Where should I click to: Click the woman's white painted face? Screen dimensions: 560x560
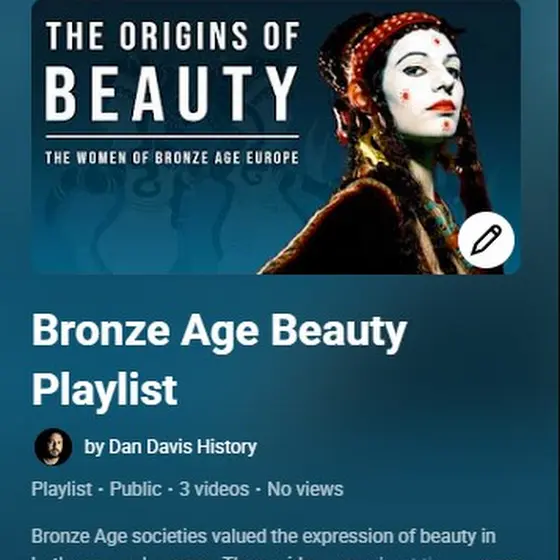point(425,84)
